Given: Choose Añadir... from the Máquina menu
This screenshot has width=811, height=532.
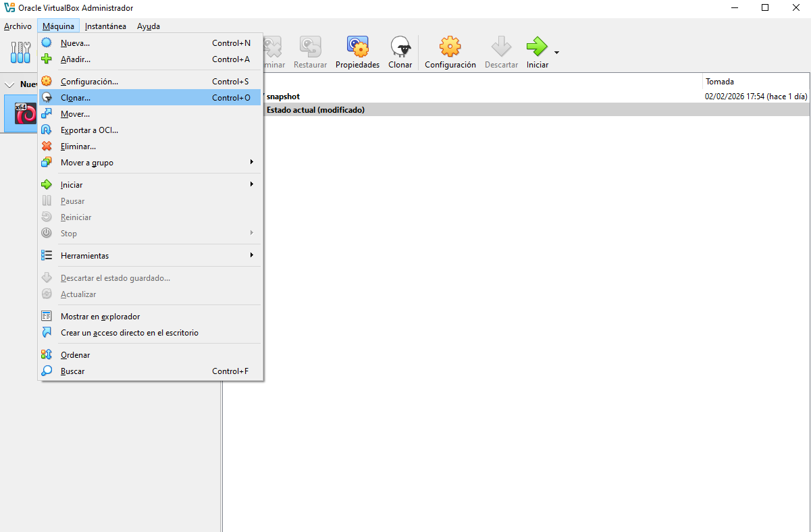Looking at the screenshot, I should click(x=150, y=59).
